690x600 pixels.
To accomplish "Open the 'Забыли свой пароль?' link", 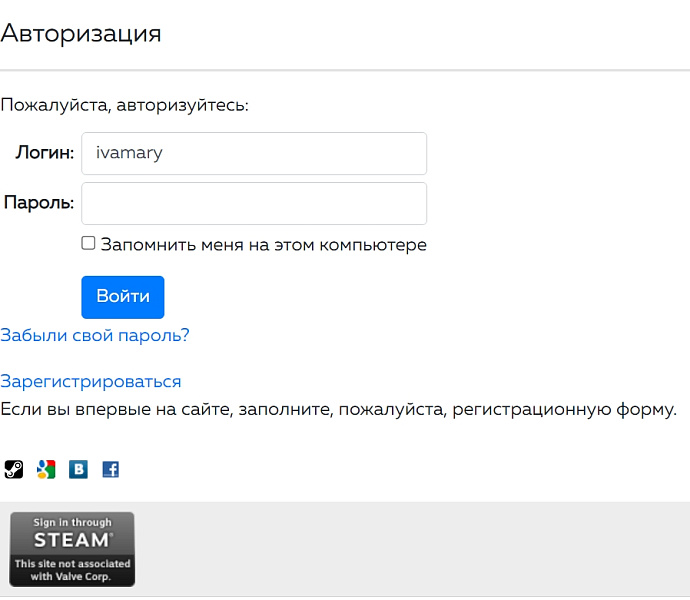I will [95, 335].
